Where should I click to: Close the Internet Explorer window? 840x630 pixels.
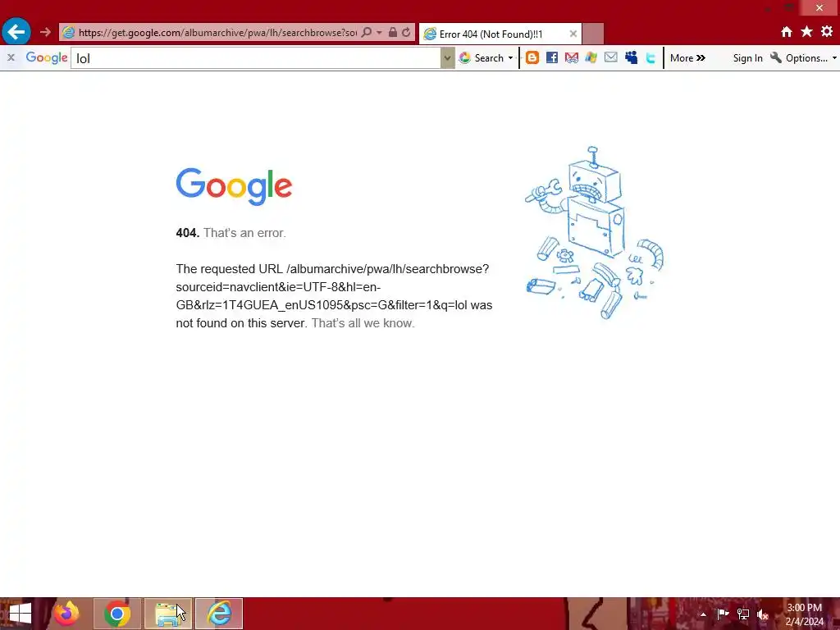[x=819, y=7]
